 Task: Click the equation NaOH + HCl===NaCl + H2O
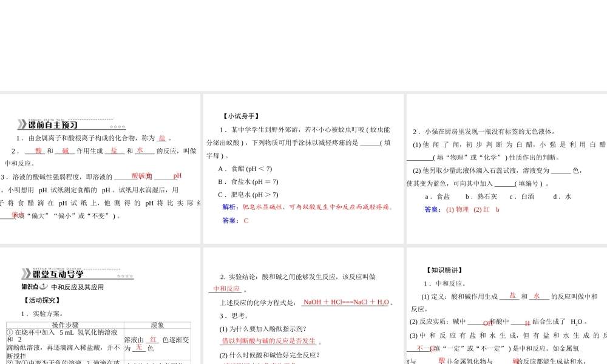tap(346, 302)
